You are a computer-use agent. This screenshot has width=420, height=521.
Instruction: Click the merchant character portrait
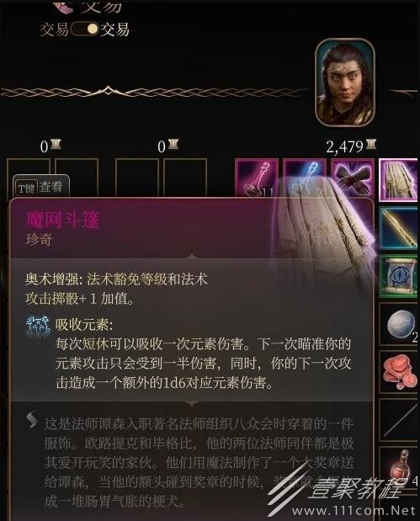345,82
